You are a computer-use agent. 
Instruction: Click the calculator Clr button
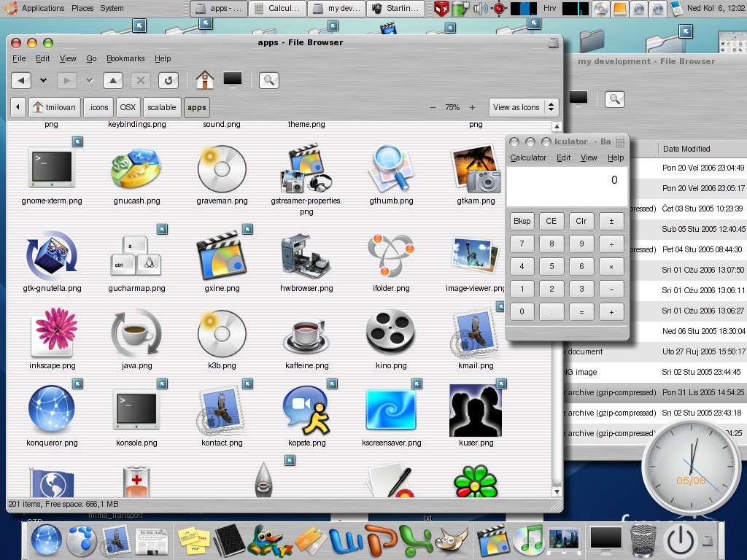tap(581, 221)
